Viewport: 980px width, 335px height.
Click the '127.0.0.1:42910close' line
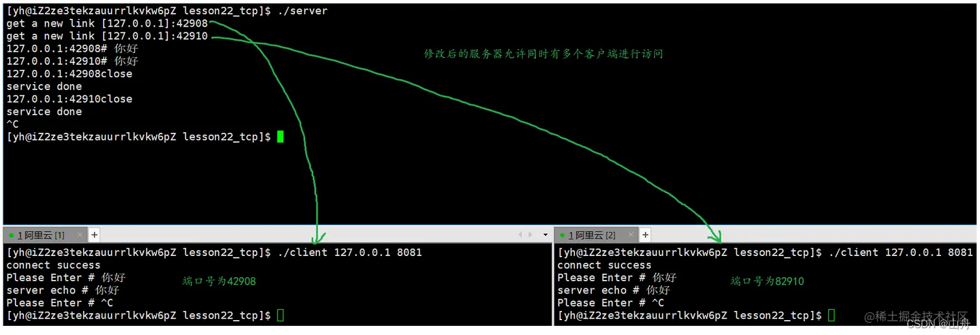pos(69,99)
